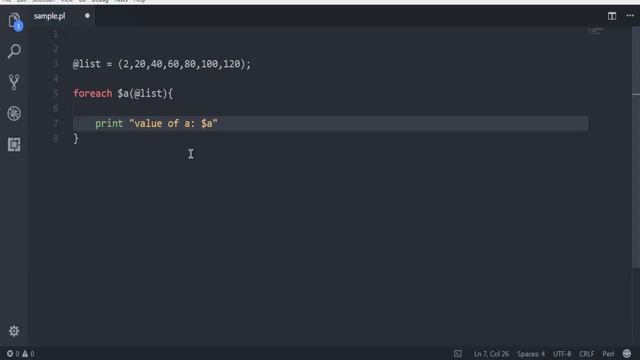
Task: Change language mode via Perl
Action: click(x=608, y=354)
